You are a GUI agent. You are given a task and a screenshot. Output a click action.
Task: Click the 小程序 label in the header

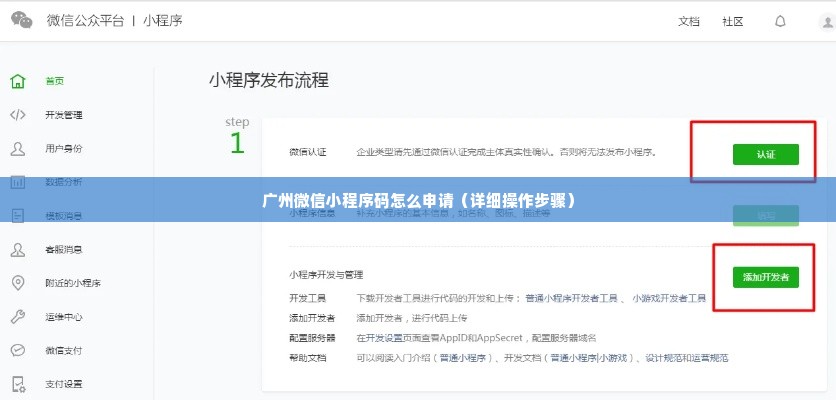163,21
